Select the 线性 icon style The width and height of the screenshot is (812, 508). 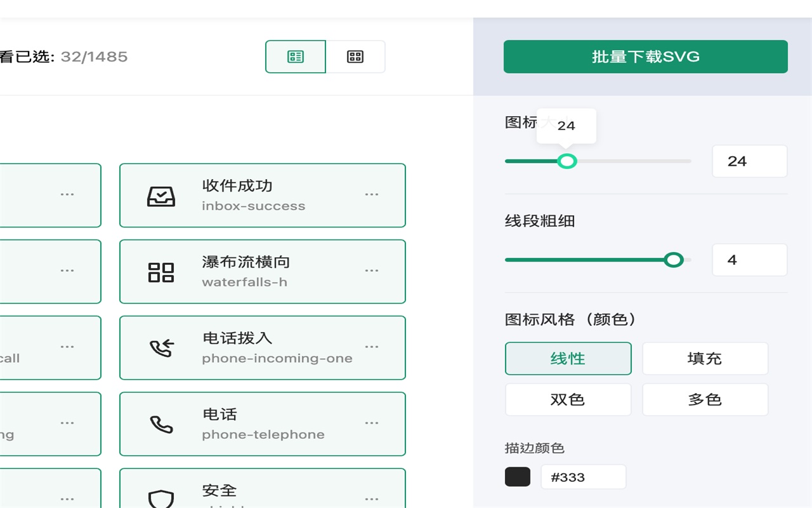[x=568, y=359]
